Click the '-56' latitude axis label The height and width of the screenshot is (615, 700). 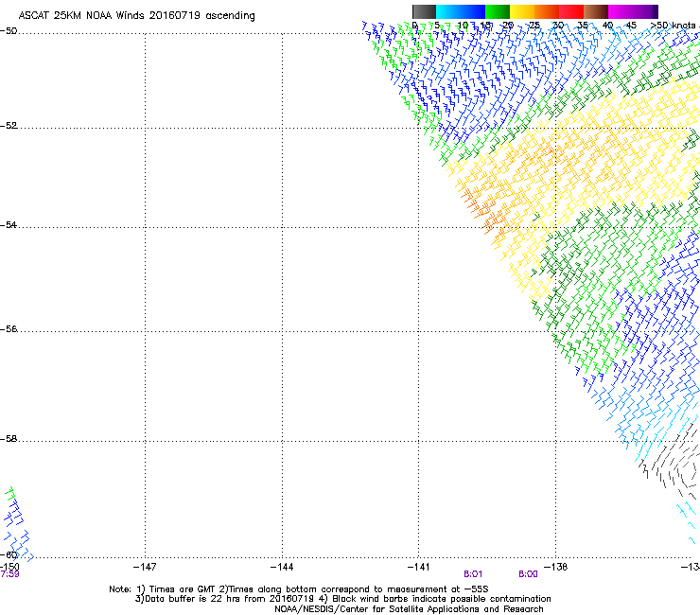(9, 329)
